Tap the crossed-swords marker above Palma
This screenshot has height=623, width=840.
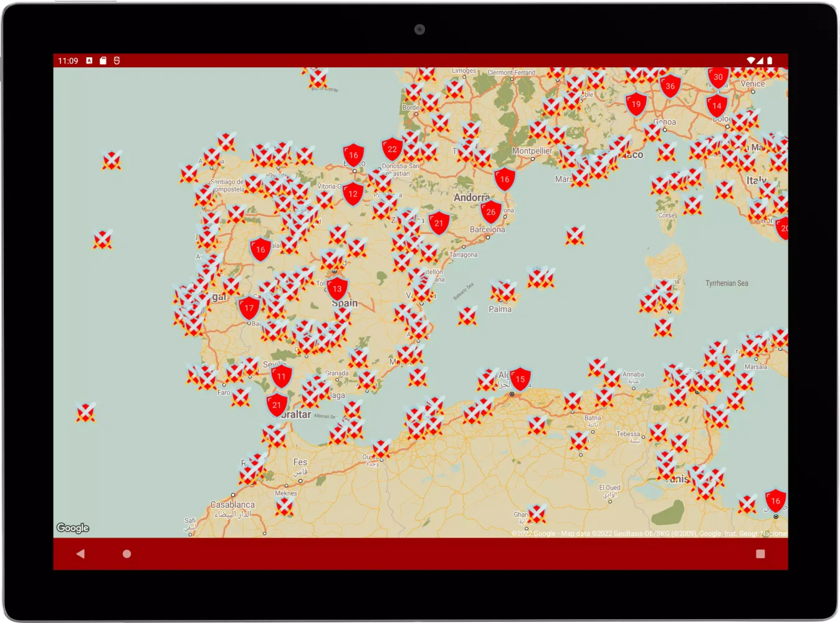504,291
